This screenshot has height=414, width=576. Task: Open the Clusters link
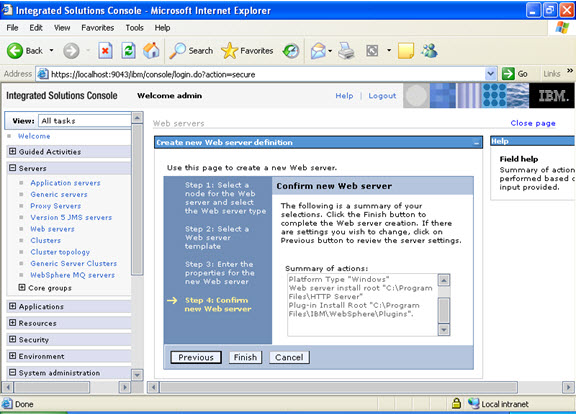coord(46,240)
